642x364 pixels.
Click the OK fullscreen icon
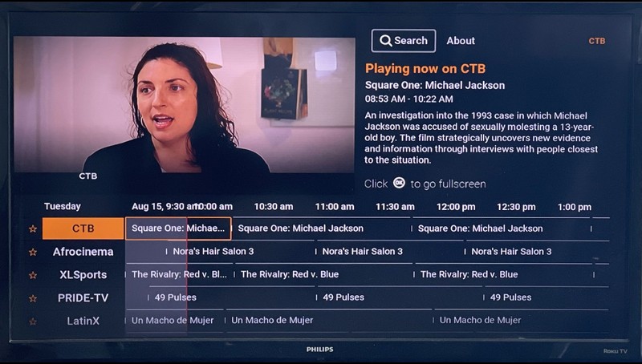click(x=399, y=183)
